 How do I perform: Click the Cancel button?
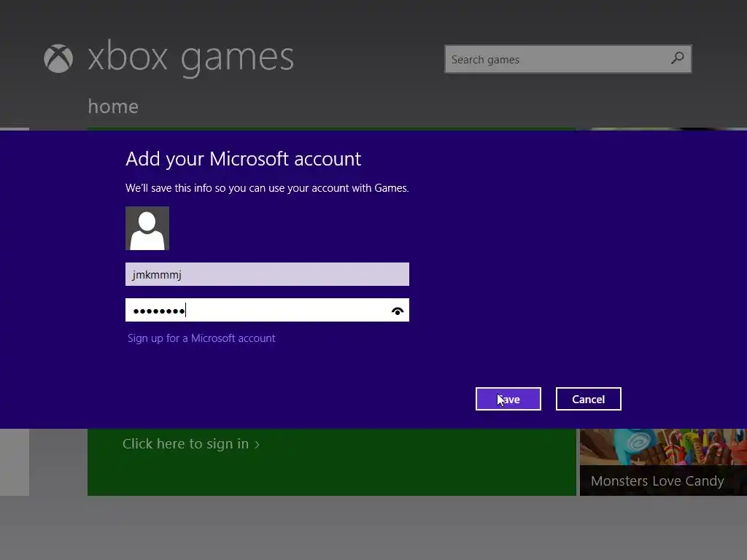(589, 399)
